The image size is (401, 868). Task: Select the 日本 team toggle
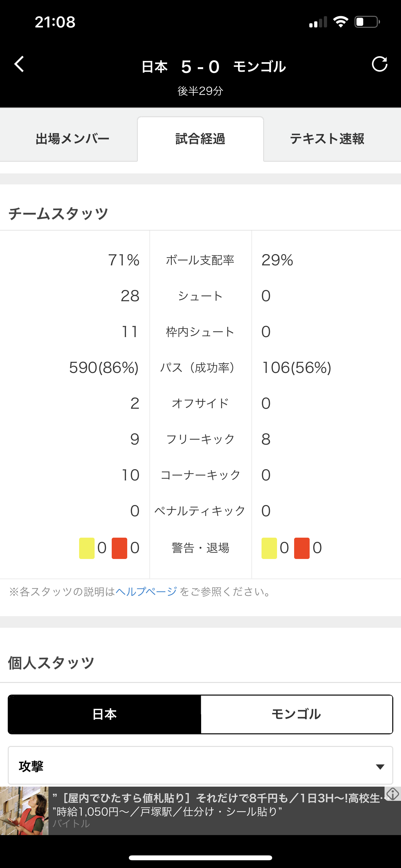(105, 714)
